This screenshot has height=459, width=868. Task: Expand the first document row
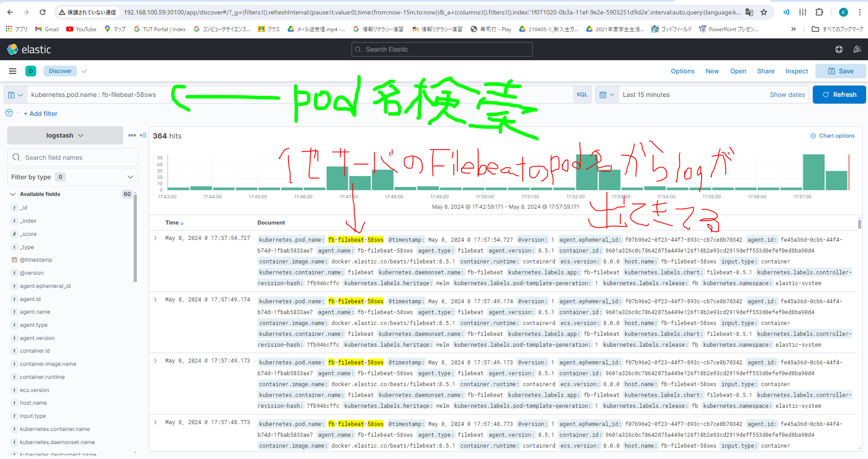tap(155, 238)
